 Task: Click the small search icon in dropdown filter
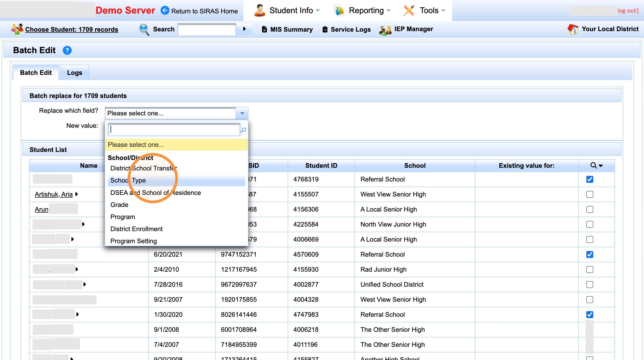point(243,130)
